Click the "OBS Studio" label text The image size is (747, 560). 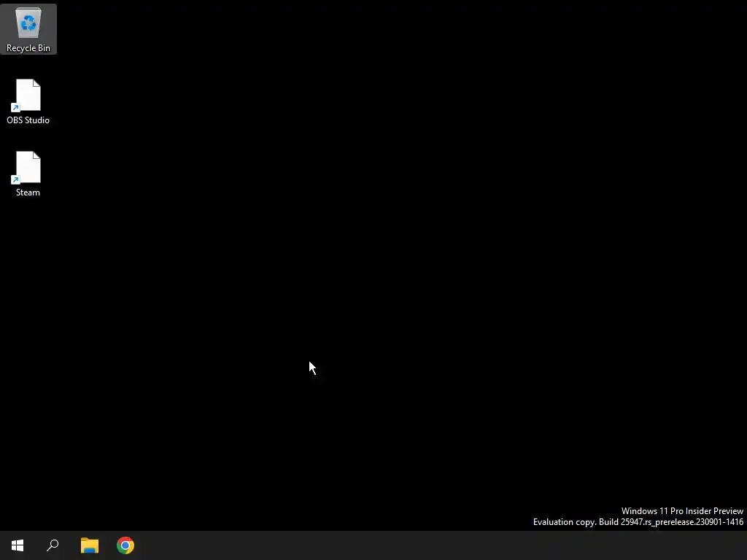(28, 120)
